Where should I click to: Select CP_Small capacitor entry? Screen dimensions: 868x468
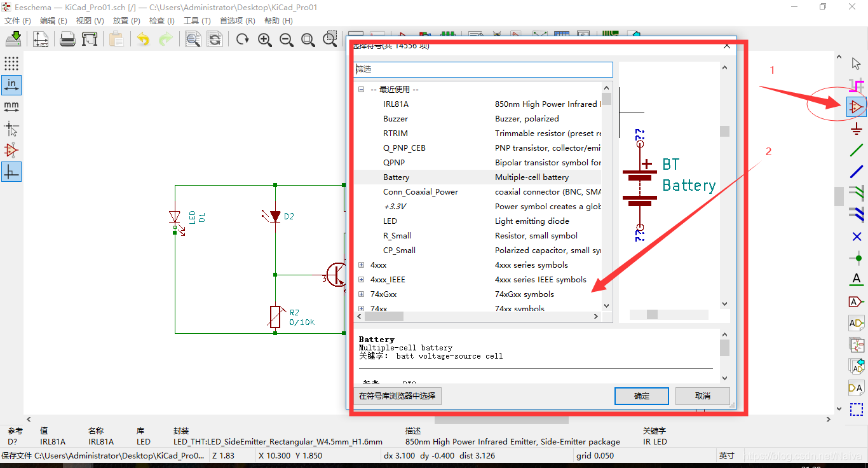point(399,251)
